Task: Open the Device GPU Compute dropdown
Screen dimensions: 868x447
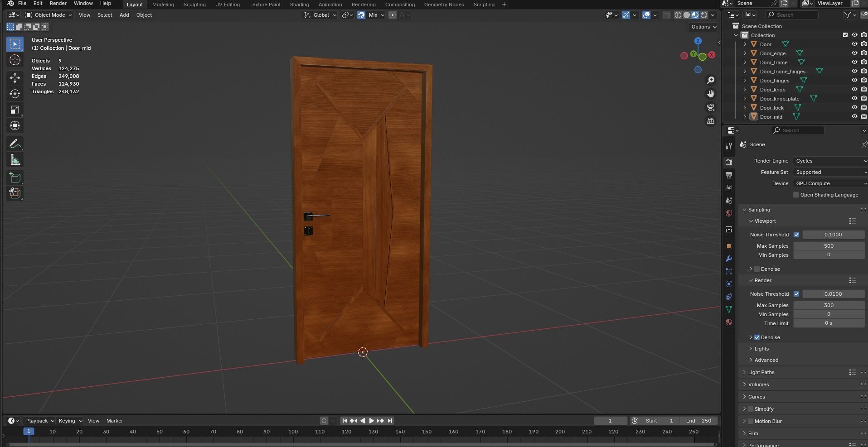Action: 830,183
